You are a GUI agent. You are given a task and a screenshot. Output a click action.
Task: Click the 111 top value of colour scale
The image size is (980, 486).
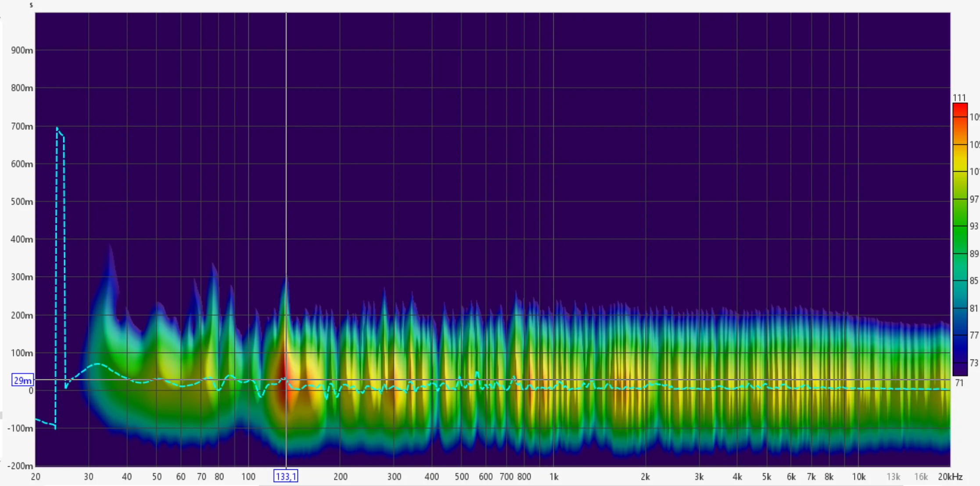coord(959,98)
